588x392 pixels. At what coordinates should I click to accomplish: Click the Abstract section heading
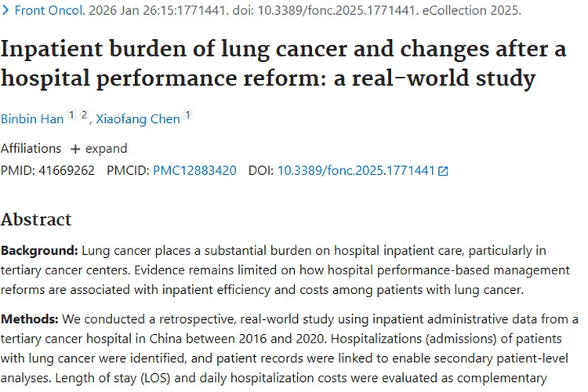[x=36, y=220]
